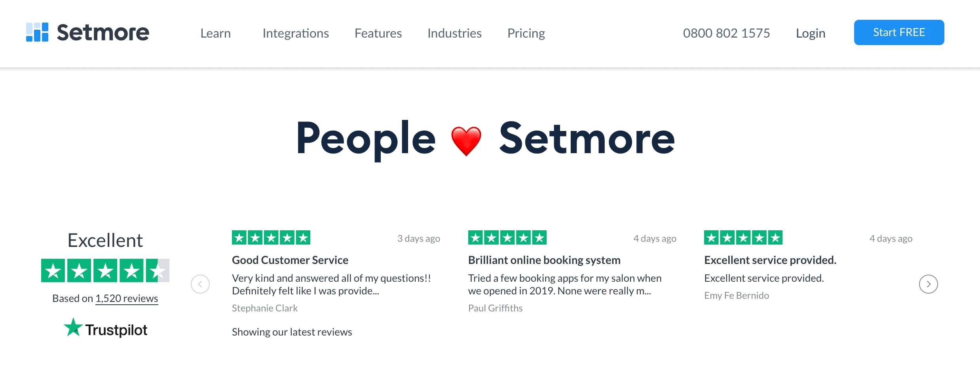Open the Integrations menu
This screenshot has height=387, width=980.
point(296,33)
